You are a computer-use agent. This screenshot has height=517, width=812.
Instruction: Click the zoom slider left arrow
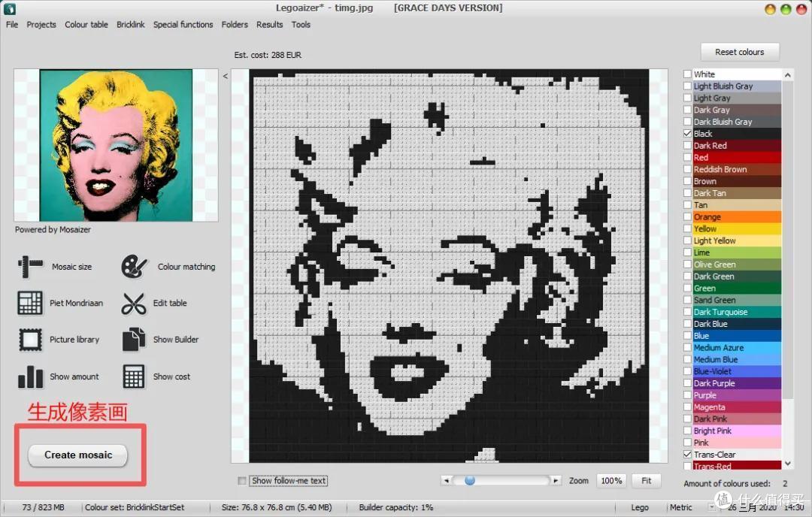[x=447, y=480]
